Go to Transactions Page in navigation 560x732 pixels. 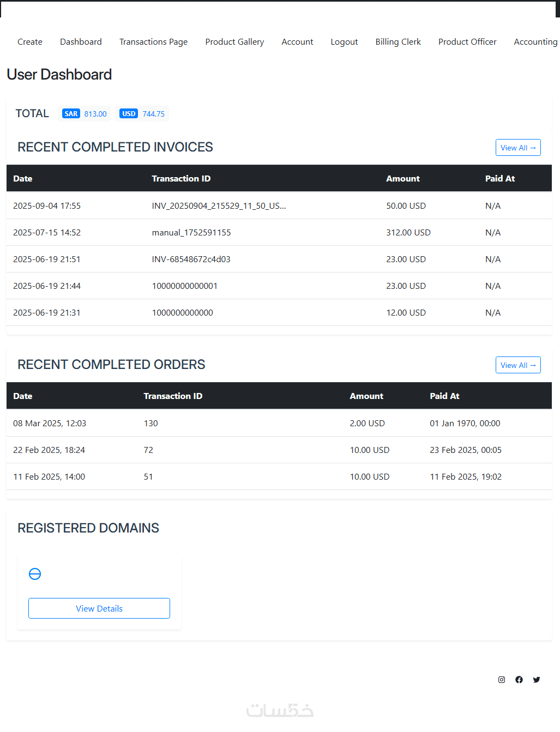(153, 42)
